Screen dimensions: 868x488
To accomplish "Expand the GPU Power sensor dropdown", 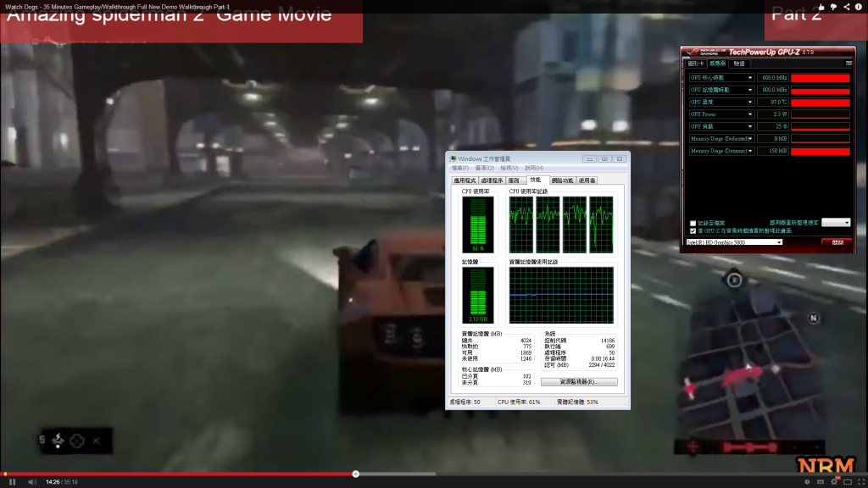I will click(750, 114).
